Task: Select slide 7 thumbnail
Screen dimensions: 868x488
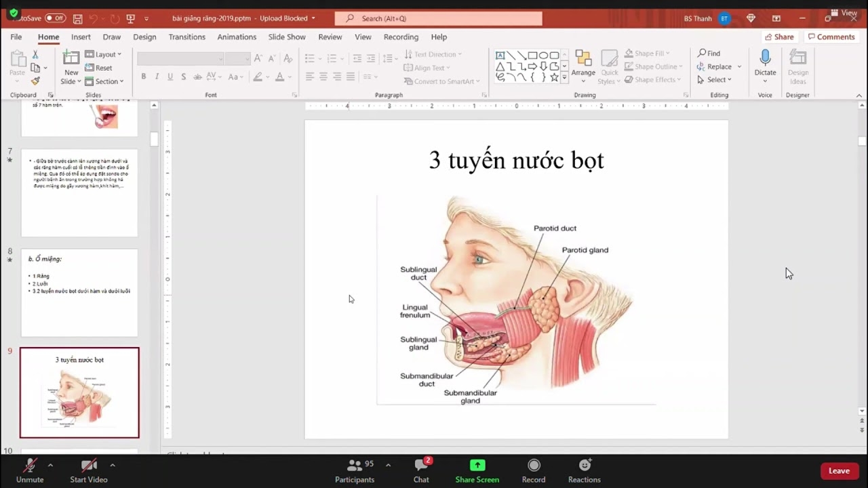Action: (79, 192)
